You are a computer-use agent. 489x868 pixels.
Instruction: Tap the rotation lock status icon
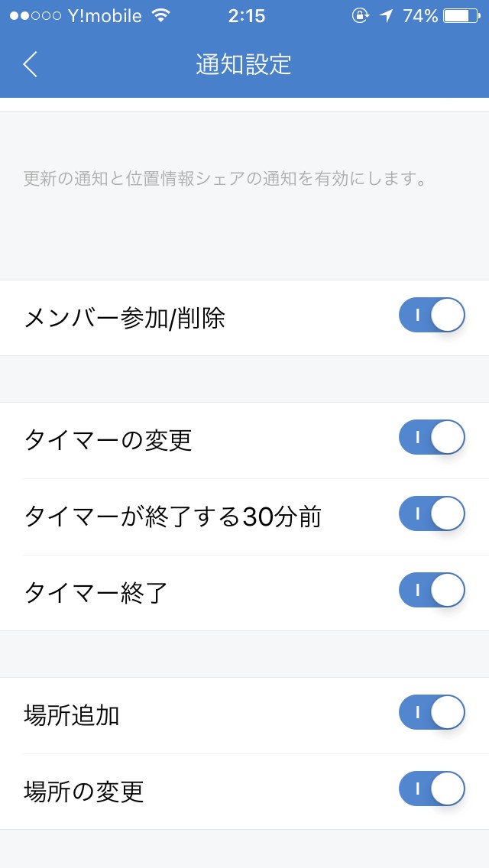point(360,16)
